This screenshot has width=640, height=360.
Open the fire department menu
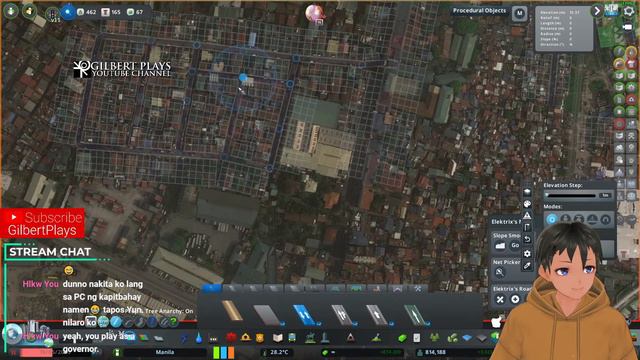(x=246, y=338)
